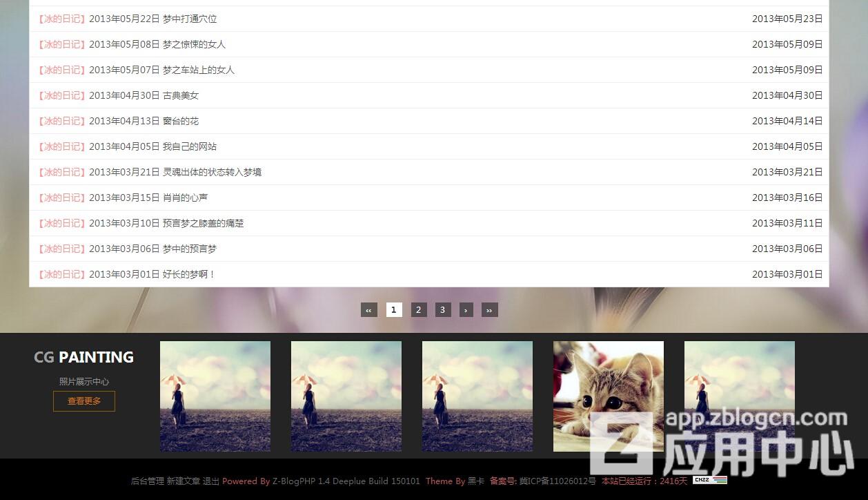Viewport: 868px width, 500px height.
Task: Click the 新建文章 footer link
Action: pyautogui.click(x=184, y=481)
